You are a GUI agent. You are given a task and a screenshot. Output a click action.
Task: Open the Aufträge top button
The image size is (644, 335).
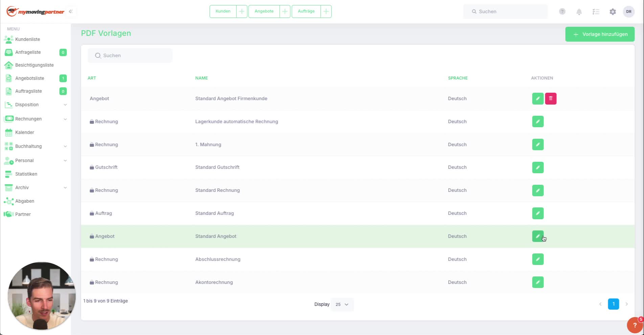tap(306, 12)
